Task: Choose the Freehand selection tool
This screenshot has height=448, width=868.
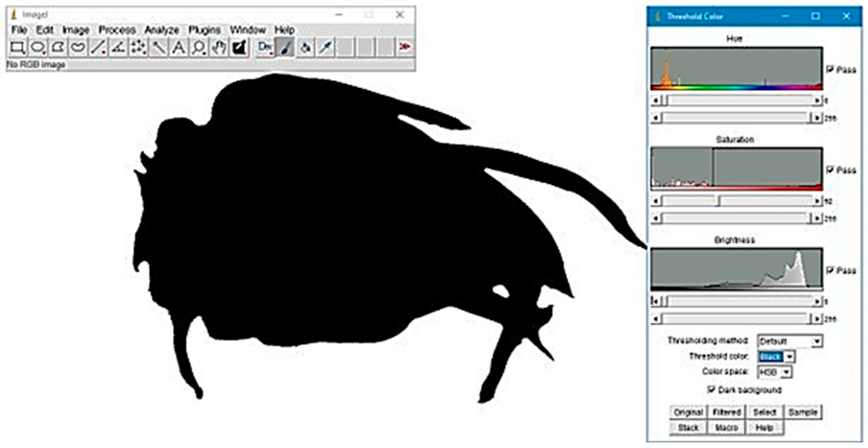Action: pos(78,47)
